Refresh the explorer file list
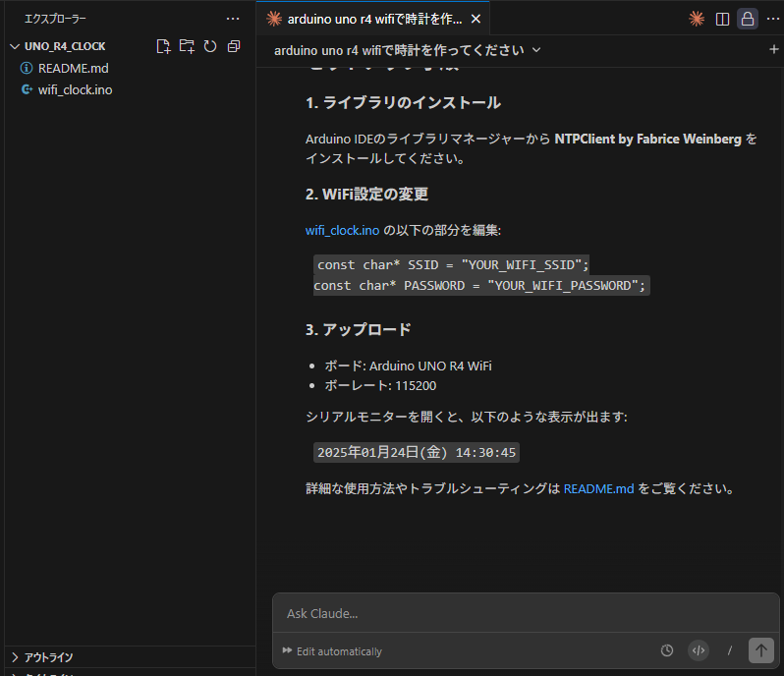784x676 pixels. pyautogui.click(x=210, y=46)
